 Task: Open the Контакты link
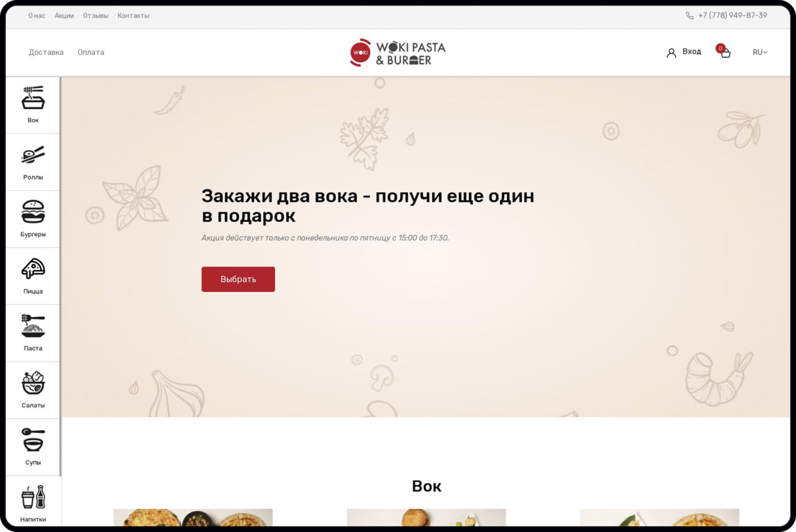tap(133, 15)
